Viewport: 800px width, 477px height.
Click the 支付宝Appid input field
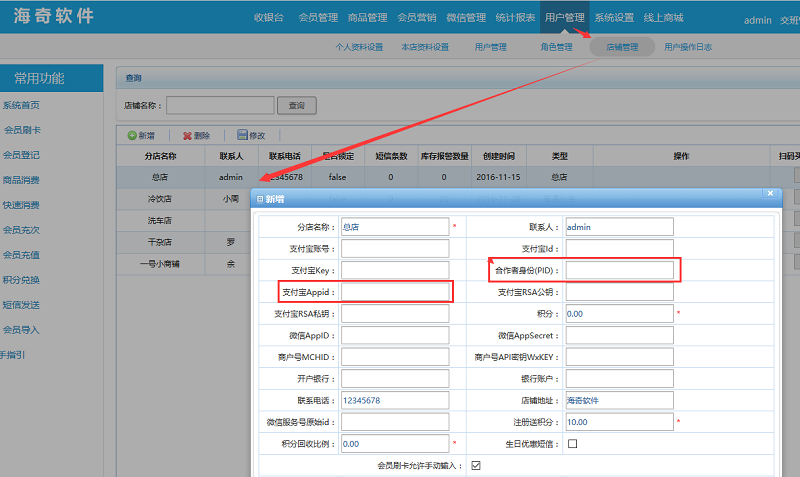click(x=395, y=292)
